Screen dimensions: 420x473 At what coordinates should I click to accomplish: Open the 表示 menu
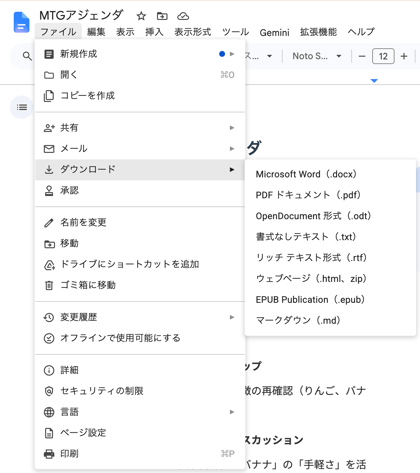point(125,32)
